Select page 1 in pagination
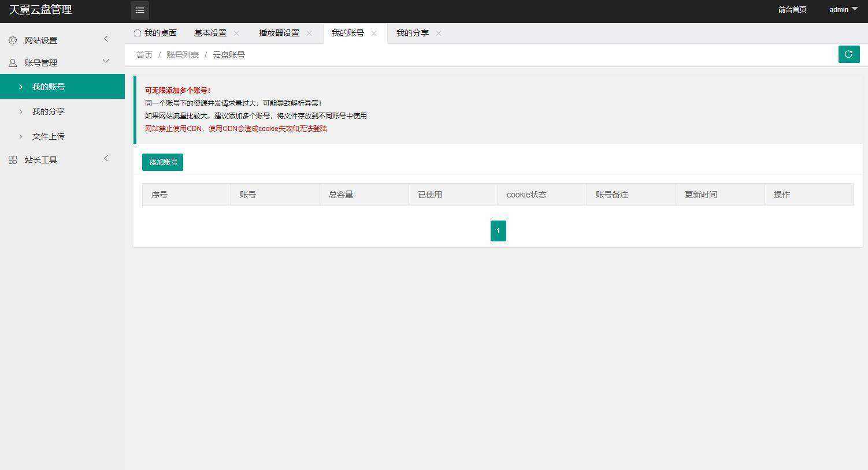 498,230
